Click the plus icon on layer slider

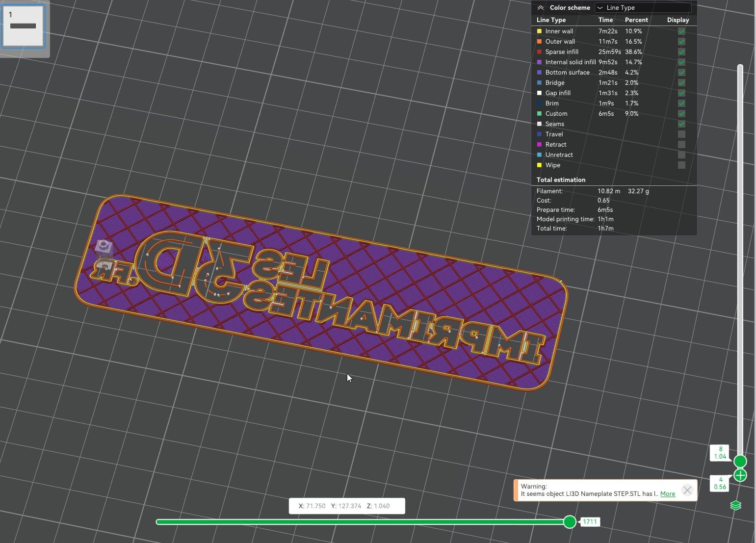click(x=740, y=475)
